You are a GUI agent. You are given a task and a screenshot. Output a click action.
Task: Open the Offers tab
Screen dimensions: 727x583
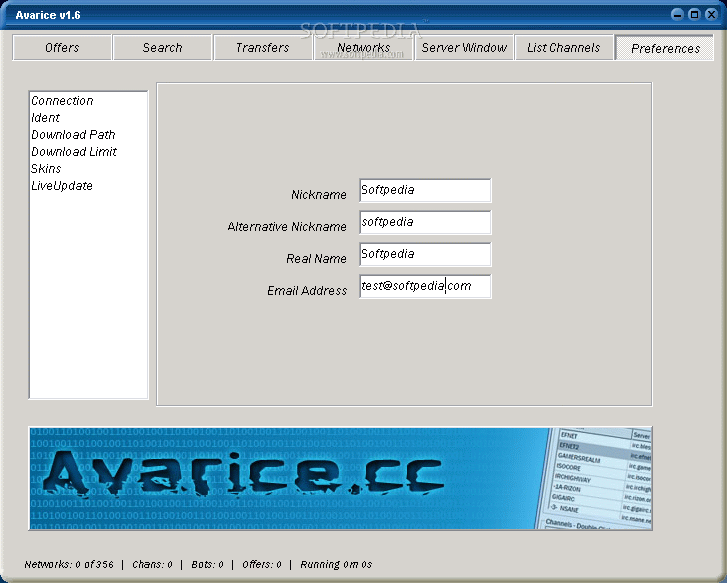62,47
